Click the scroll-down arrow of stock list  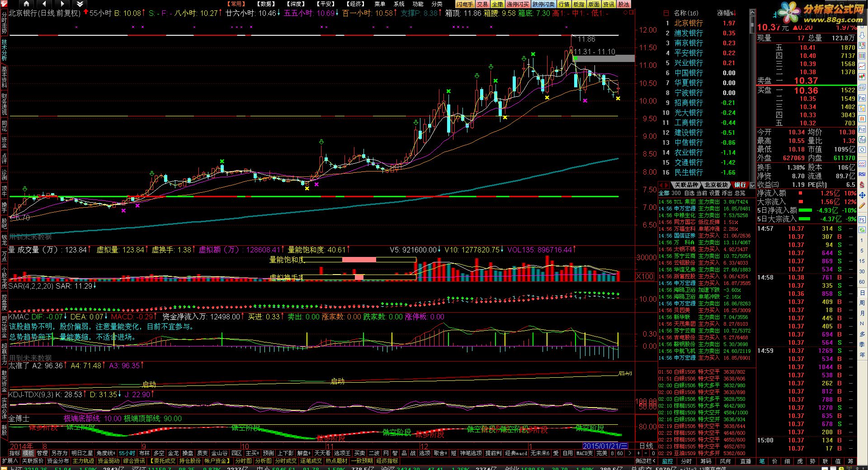click(x=752, y=185)
